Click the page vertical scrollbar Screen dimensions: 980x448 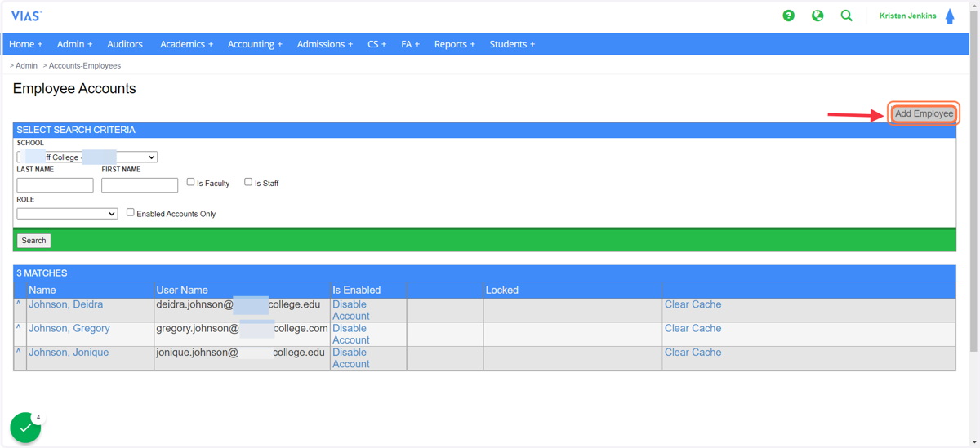974,180
